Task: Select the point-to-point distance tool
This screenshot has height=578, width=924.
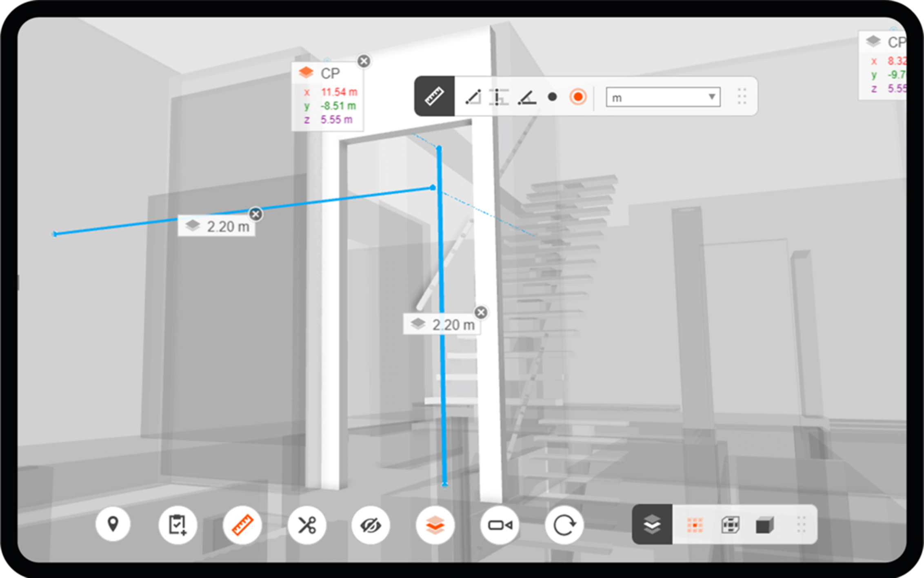Action: point(473,97)
